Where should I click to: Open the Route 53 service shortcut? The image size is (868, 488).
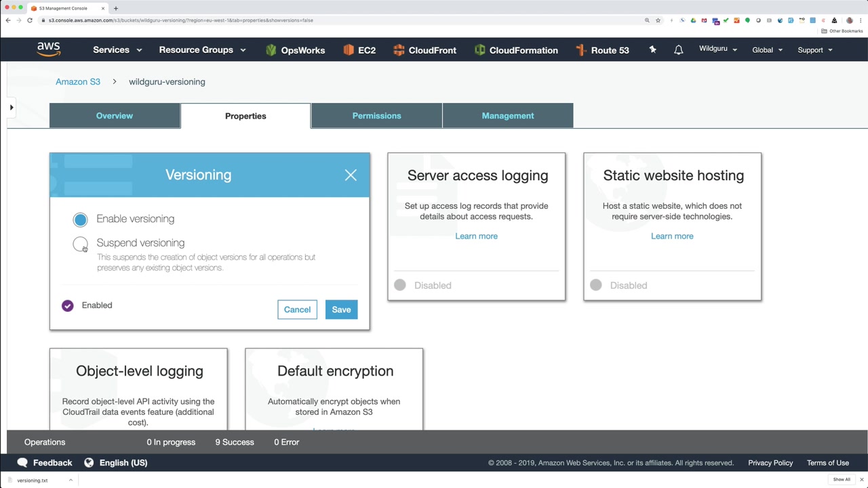click(602, 50)
